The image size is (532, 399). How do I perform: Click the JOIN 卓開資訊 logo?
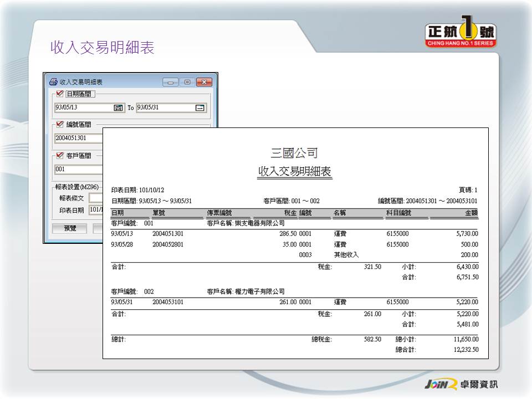(461, 384)
